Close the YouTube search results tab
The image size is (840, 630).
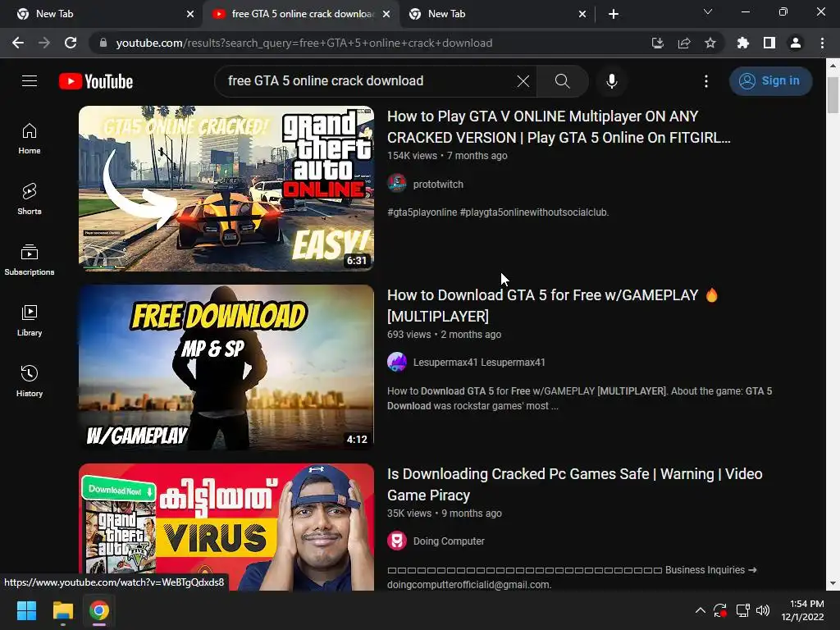point(386,14)
